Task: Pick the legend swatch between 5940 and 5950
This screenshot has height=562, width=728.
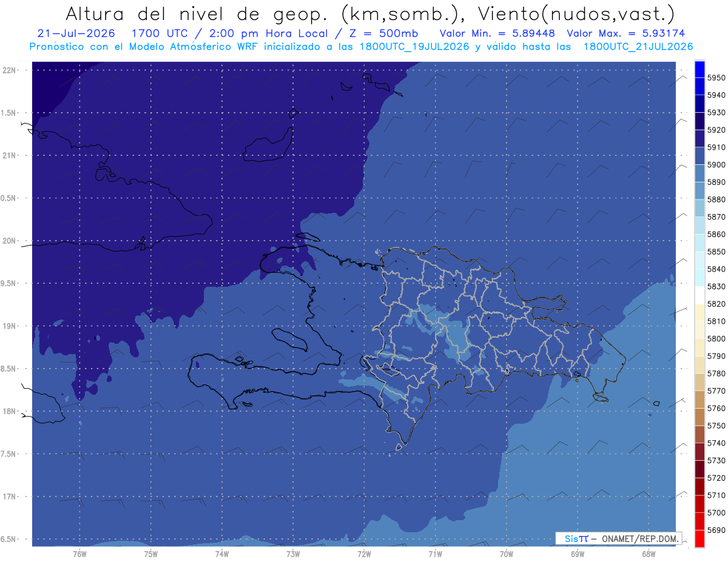Action: (699, 87)
